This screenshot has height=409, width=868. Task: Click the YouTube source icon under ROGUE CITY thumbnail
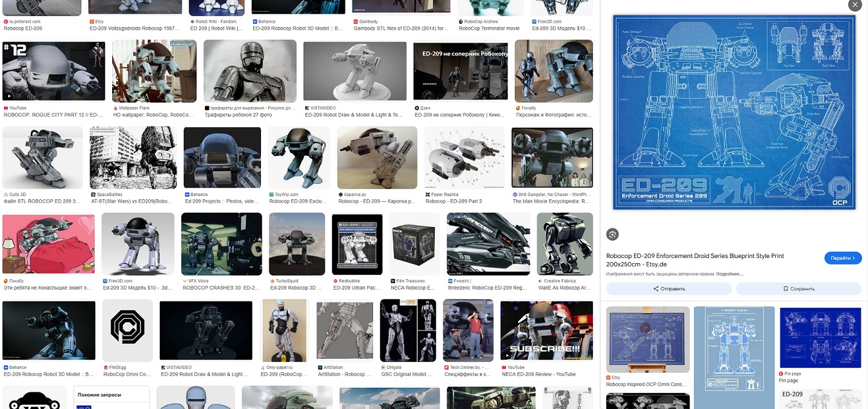6,108
